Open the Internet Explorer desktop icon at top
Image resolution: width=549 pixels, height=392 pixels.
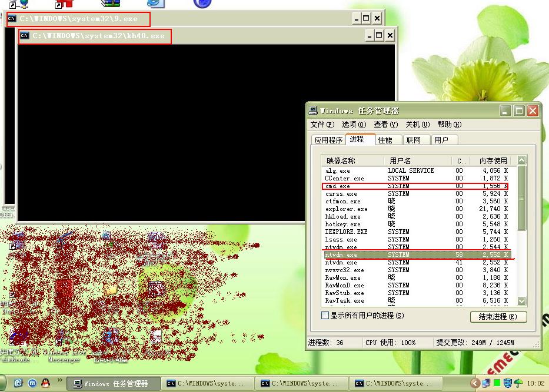click(156, 4)
